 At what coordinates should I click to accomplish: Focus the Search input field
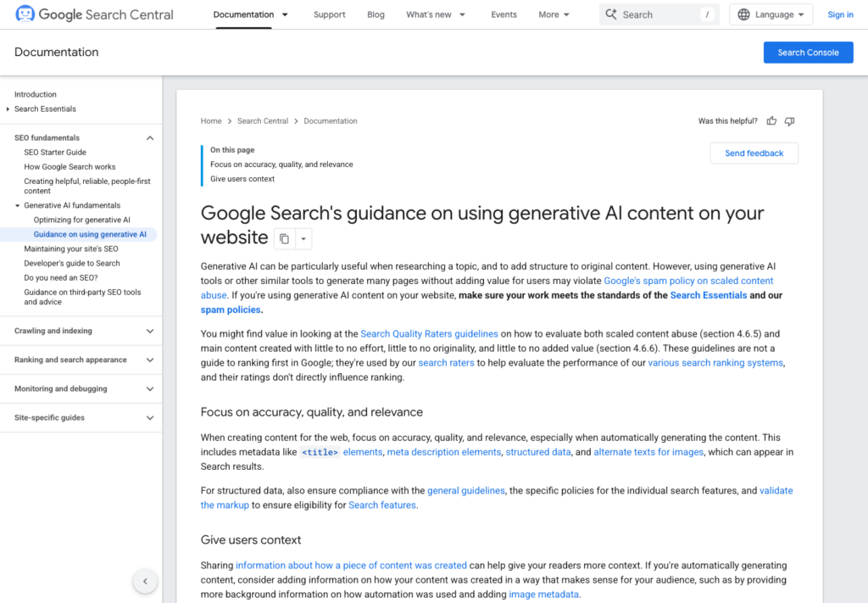(x=659, y=14)
